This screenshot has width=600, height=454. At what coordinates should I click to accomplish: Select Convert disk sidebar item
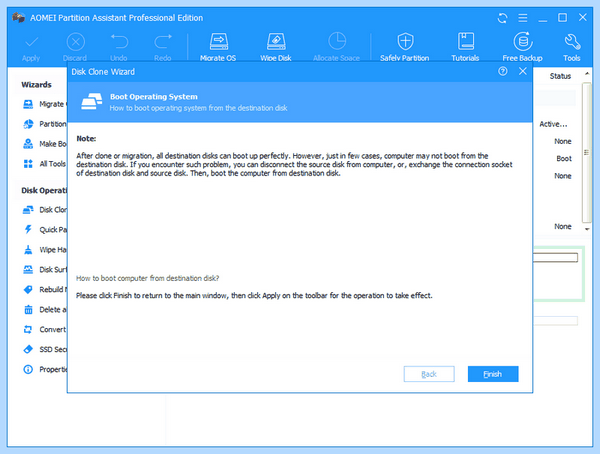click(44, 329)
